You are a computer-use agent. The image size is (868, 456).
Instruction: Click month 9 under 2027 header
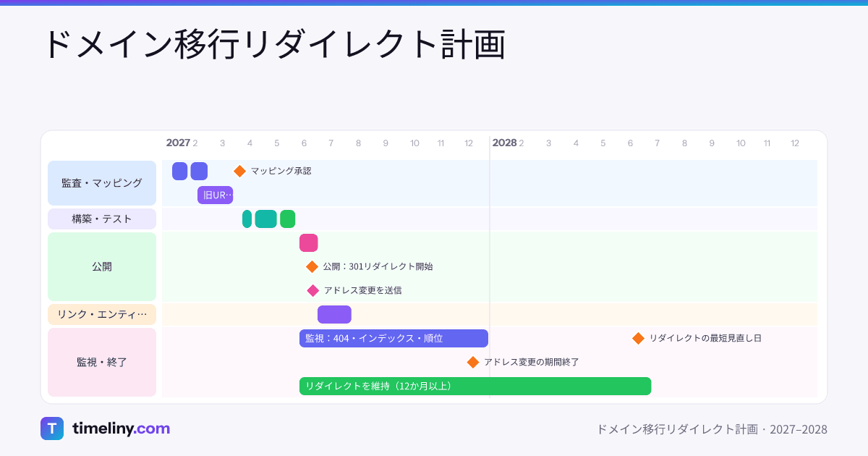386,143
